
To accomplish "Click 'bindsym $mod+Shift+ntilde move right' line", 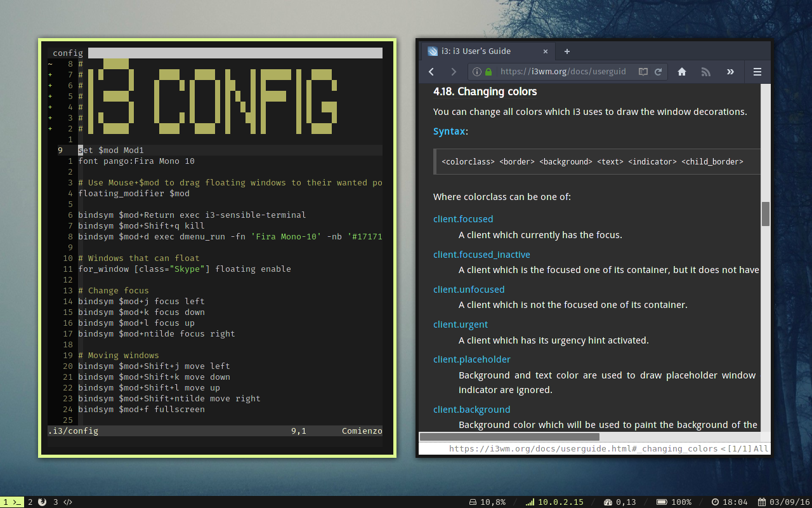I will [169, 399].
